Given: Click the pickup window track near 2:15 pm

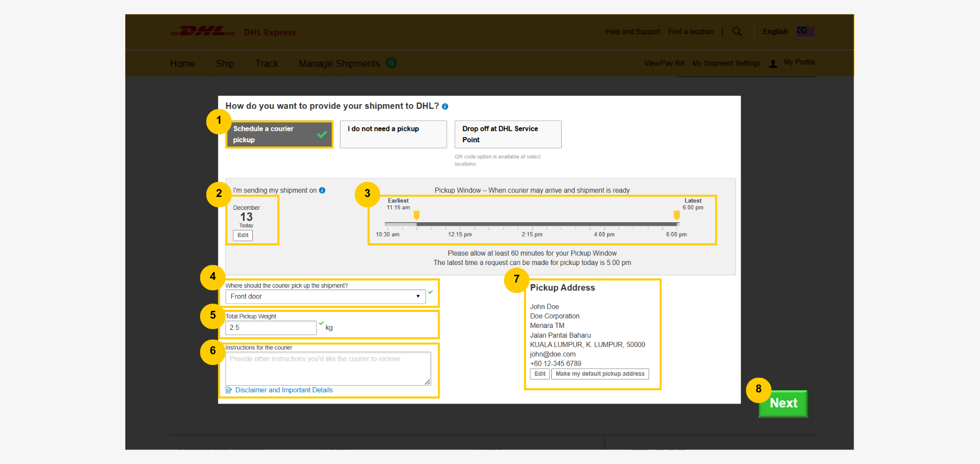Looking at the screenshot, I should [x=532, y=224].
